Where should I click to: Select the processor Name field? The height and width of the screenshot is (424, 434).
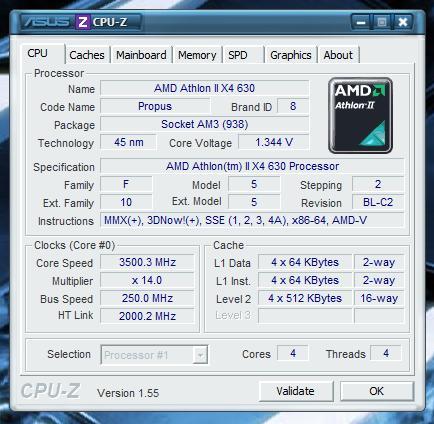tap(204, 88)
